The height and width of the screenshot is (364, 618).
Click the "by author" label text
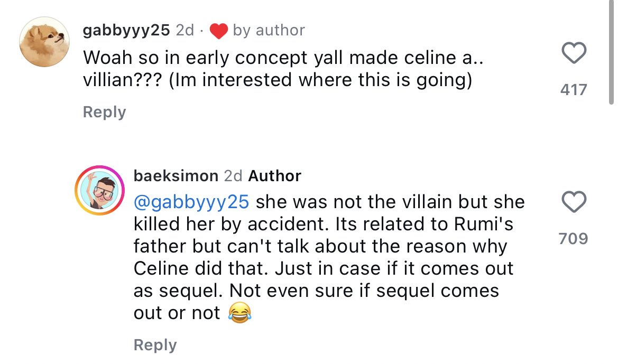pos(269,30)
